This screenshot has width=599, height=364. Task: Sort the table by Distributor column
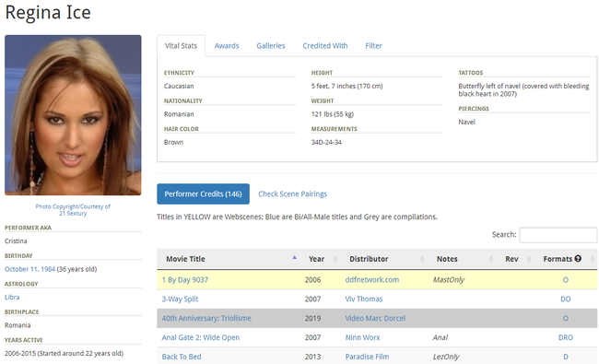(x=369, y=259)
